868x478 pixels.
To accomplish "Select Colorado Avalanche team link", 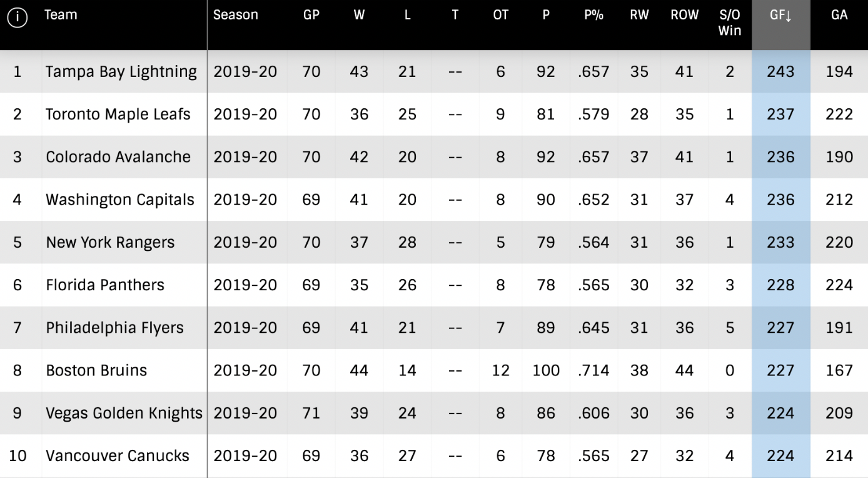I will coord(118,157).
